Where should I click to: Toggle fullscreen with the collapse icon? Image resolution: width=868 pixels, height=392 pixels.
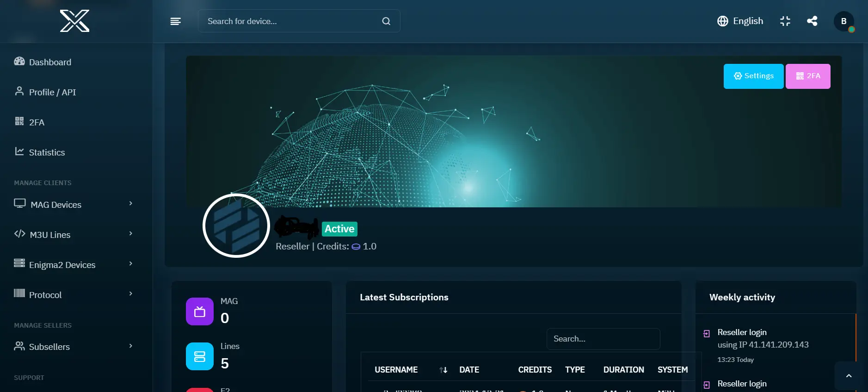click(x=785, y=21)
